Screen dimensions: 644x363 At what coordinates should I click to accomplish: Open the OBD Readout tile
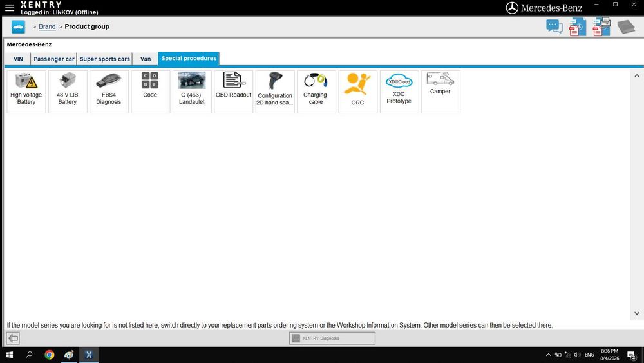(233, 92)
